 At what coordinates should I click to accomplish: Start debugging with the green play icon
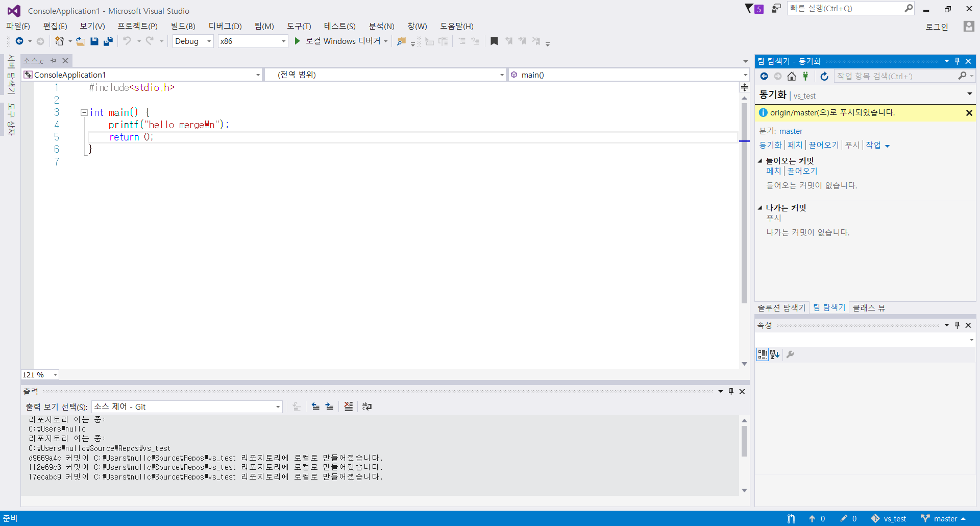[298, 41]
